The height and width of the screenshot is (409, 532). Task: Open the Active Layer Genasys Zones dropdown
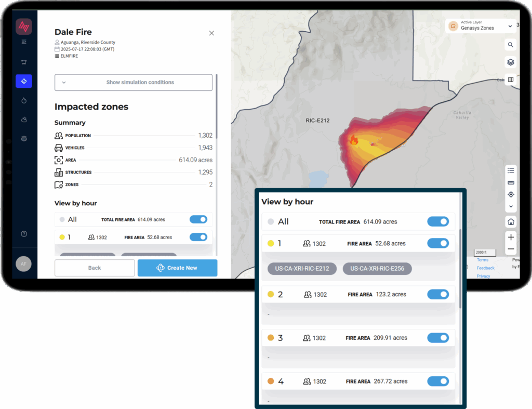(x=481, y=25)
